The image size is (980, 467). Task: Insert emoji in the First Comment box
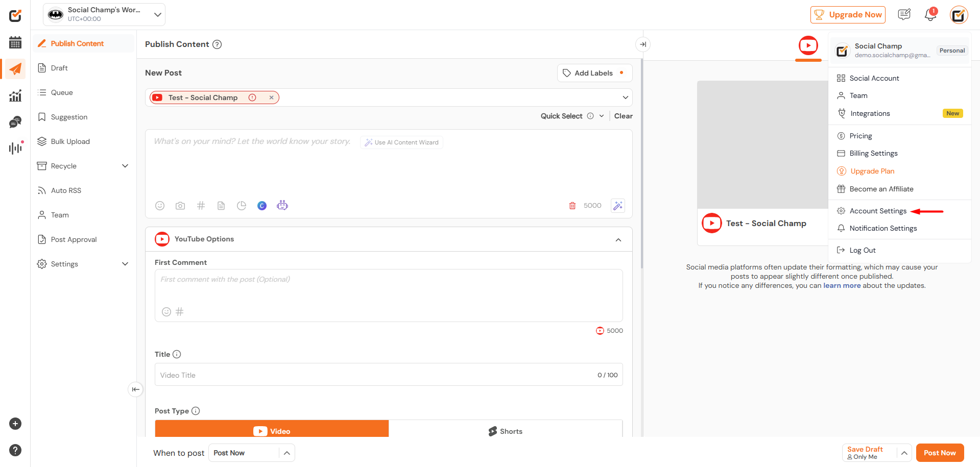tap(166, 312)
